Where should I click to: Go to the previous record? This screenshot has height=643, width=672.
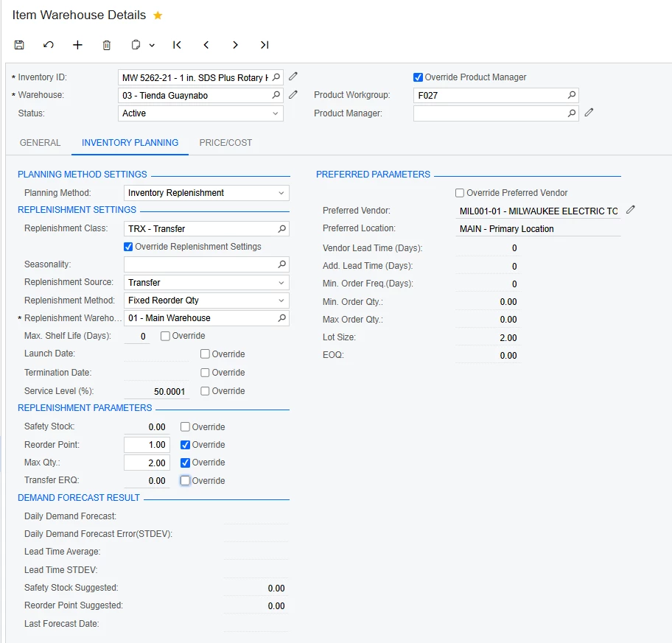206,45
